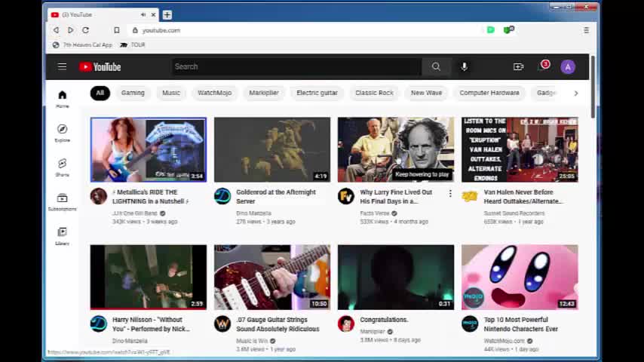Open the Top 10 Nintendo Characters thumbnail
Viewport: 644px width, 362px height.
[520, 277]
